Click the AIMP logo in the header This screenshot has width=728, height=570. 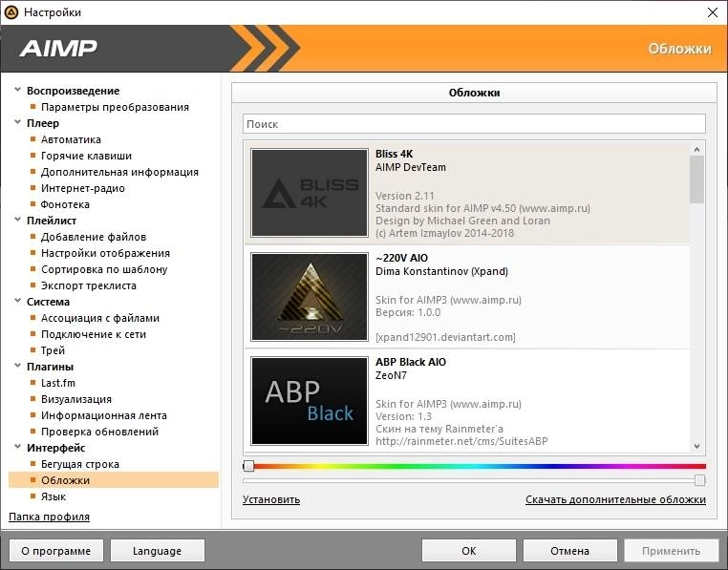click(x=58, y=49)
